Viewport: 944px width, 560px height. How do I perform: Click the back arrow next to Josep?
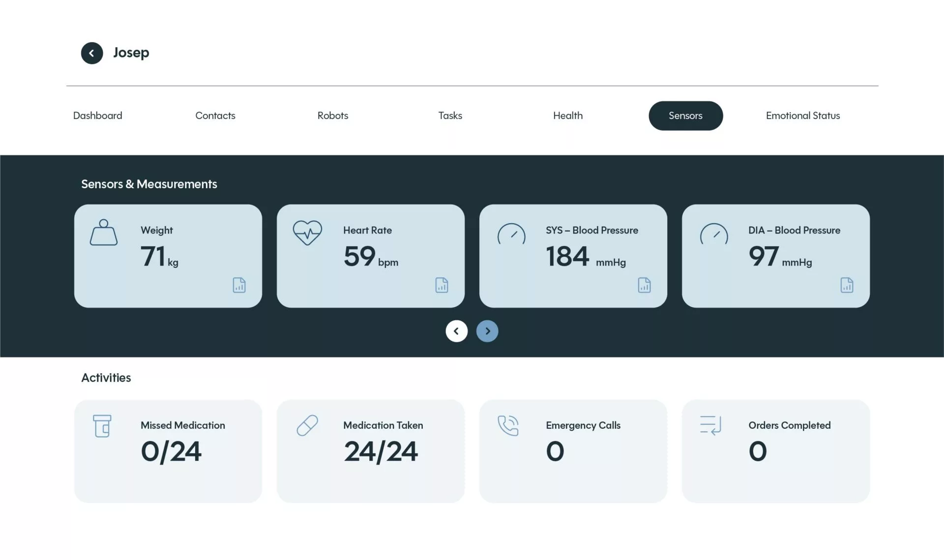[x=92, y=53]
